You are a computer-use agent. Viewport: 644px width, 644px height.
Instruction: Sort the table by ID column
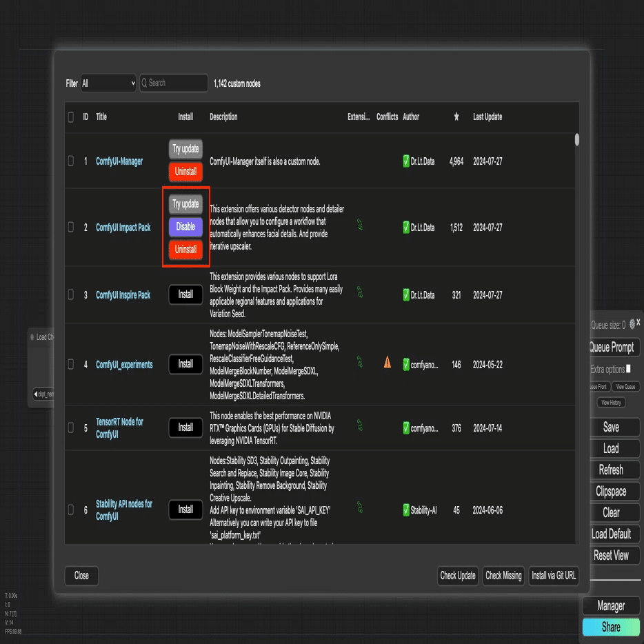pyautogui.click(x=85, y=117)
